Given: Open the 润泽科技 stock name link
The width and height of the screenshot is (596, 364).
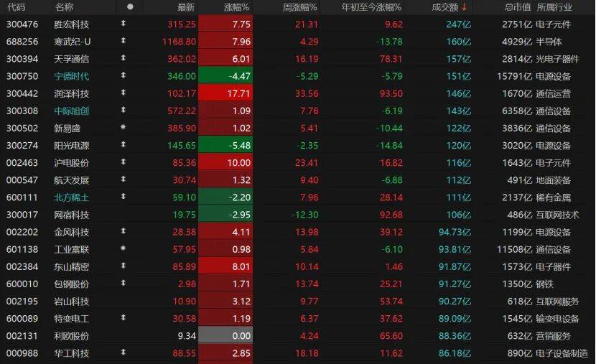Looking at the screenshot, I should (x=72, y=93).
